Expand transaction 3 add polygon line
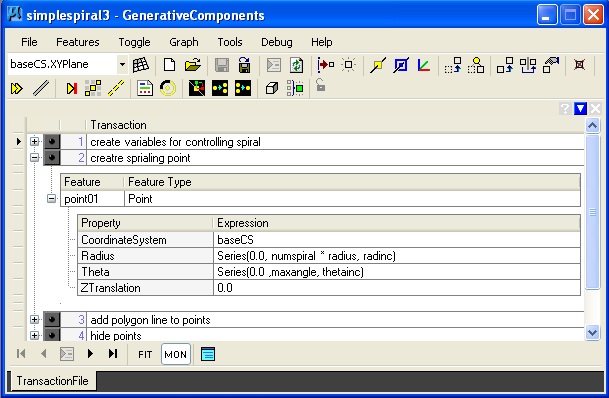 pos(35,319)
